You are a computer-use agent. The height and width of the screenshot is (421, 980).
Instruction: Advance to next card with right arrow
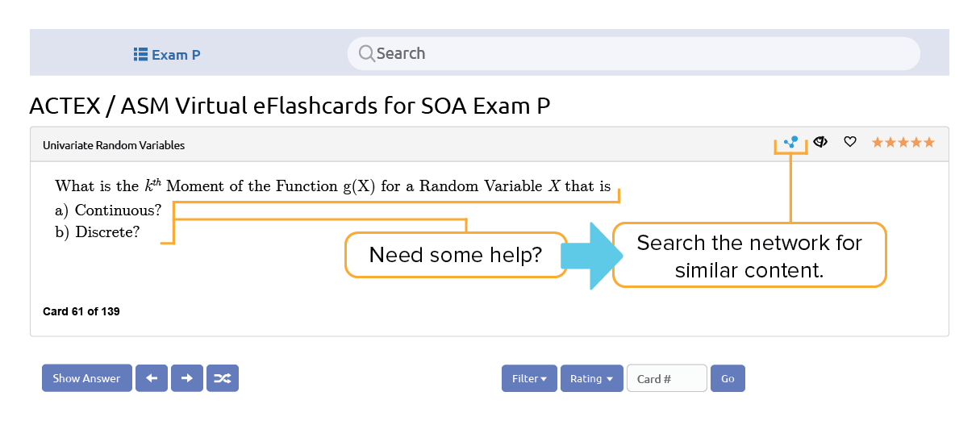(x=187, y=378)
